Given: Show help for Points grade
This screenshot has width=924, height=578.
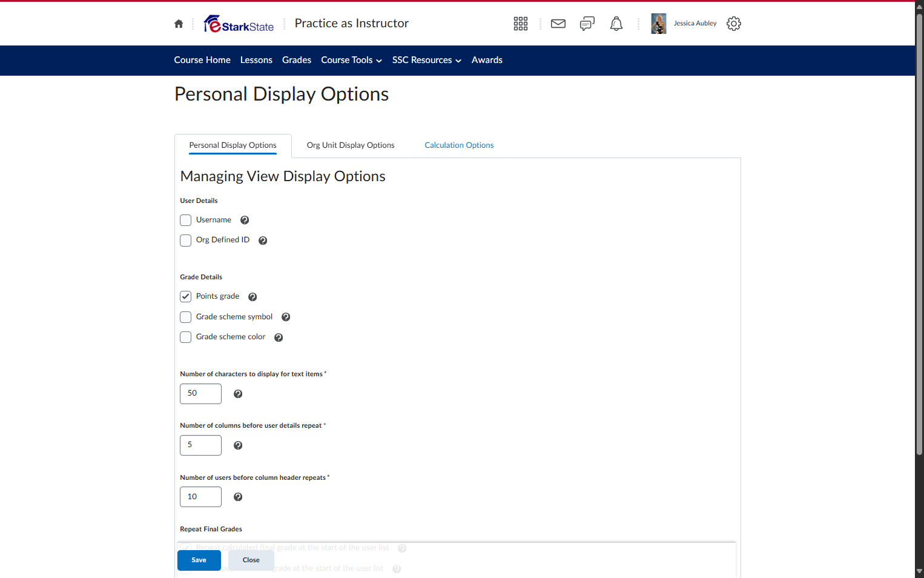Looking at the screenshot, I should (252, 297).
